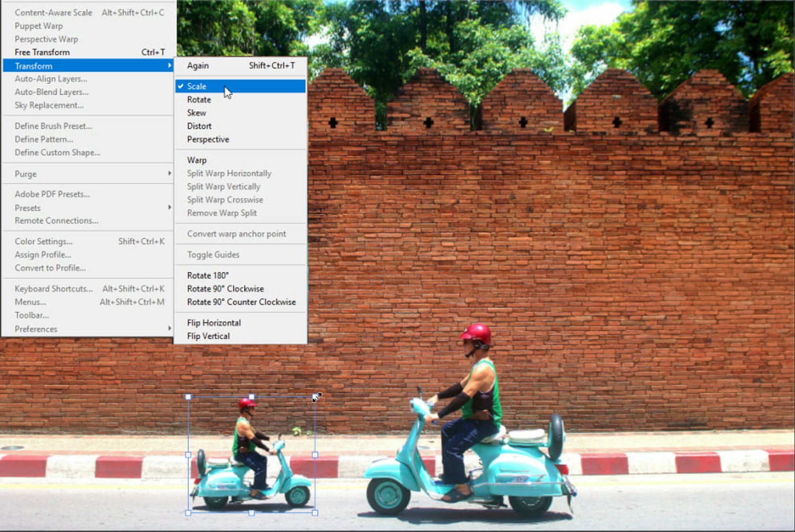
Task: Open Sky Replacement dialog
Action: point(48,105)
